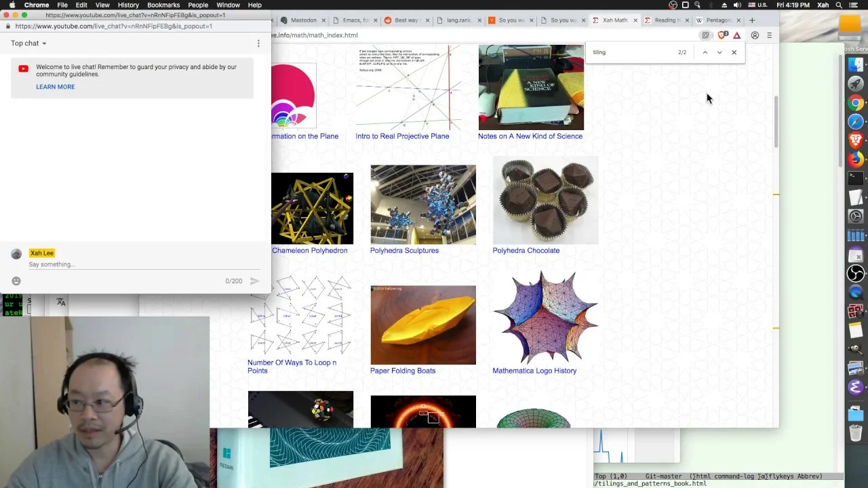The width and height of the screenshot is (868, 488).
Task: Click the Paper Folding Boats thumbnail
Action: click(x=423, y=325)
